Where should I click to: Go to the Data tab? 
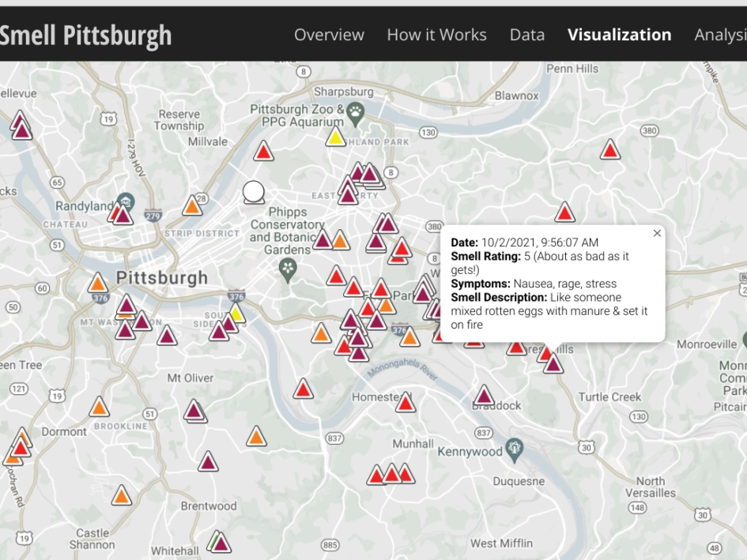527,35
